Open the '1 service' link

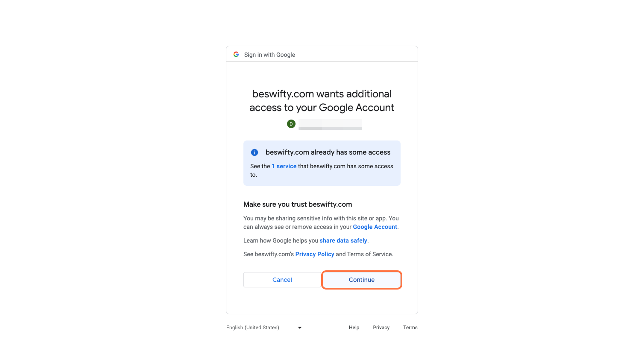pos(284,166)
